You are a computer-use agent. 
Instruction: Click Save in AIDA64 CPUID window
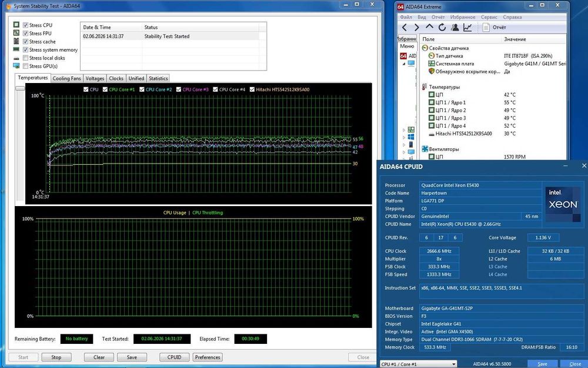tap(542, 364)
